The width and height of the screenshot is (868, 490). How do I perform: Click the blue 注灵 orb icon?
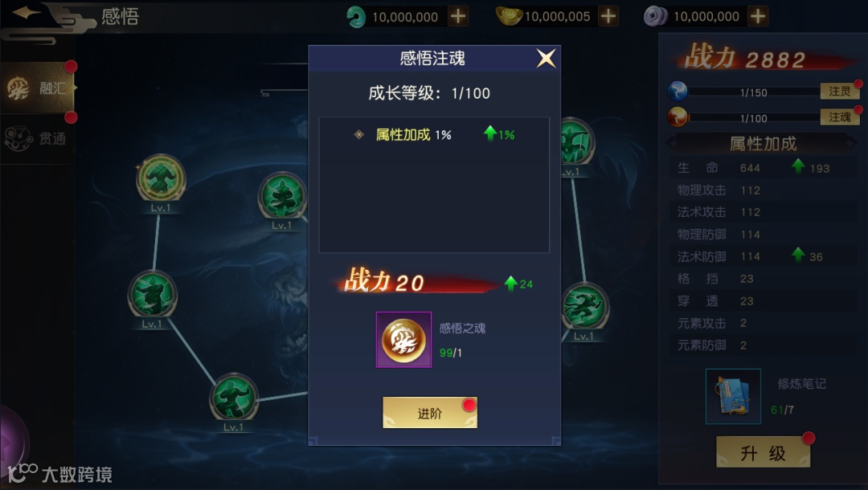click(x=677, y=91)
